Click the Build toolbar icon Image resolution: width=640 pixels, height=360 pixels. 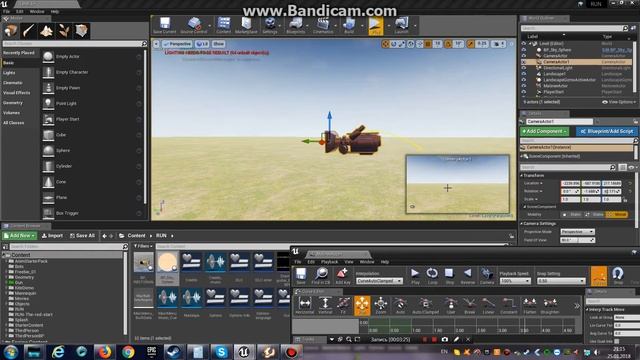[x=349, y=25]
